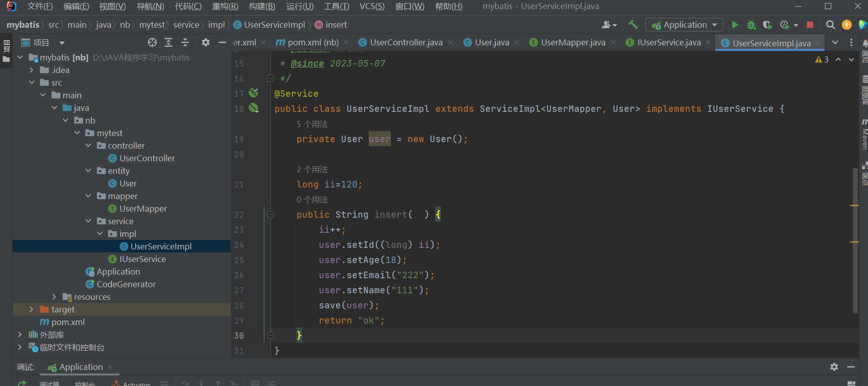The width and height of the screenshot is (868, 386).
Task: Switch to the UserController.java tab
Action: pos(406,42)
